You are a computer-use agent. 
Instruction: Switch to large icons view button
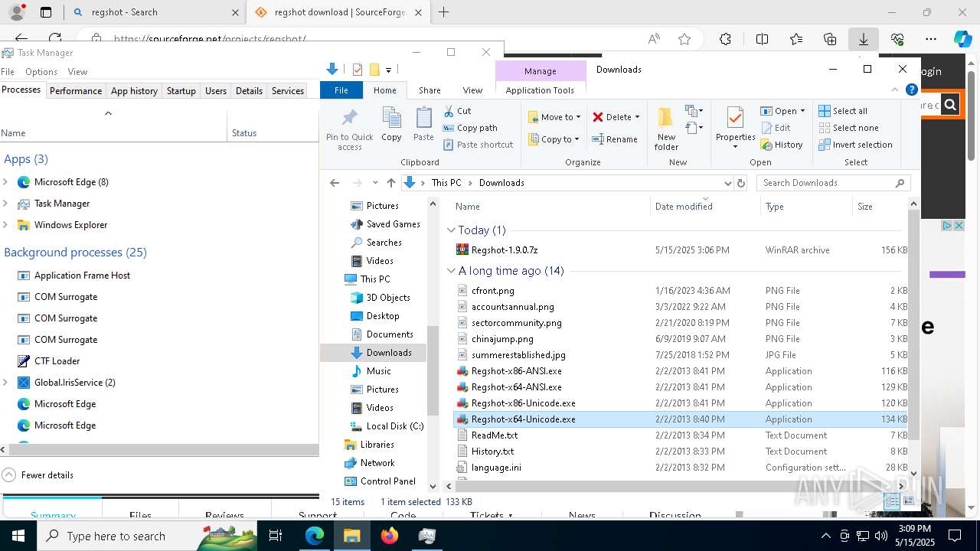pos(909,502)
